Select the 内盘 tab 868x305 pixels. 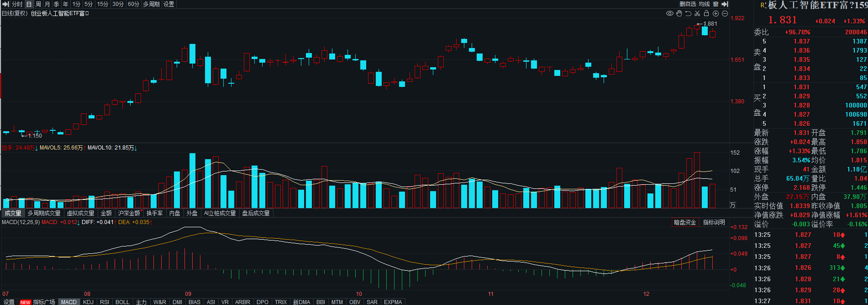pyautogui.click(x=175, y=213)
